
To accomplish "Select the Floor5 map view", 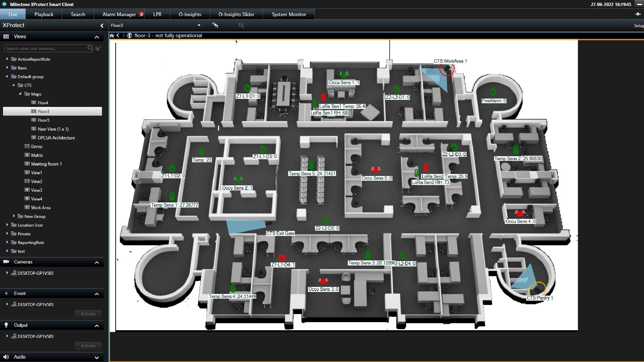I will pyautogui.click(x=43, y=120).
